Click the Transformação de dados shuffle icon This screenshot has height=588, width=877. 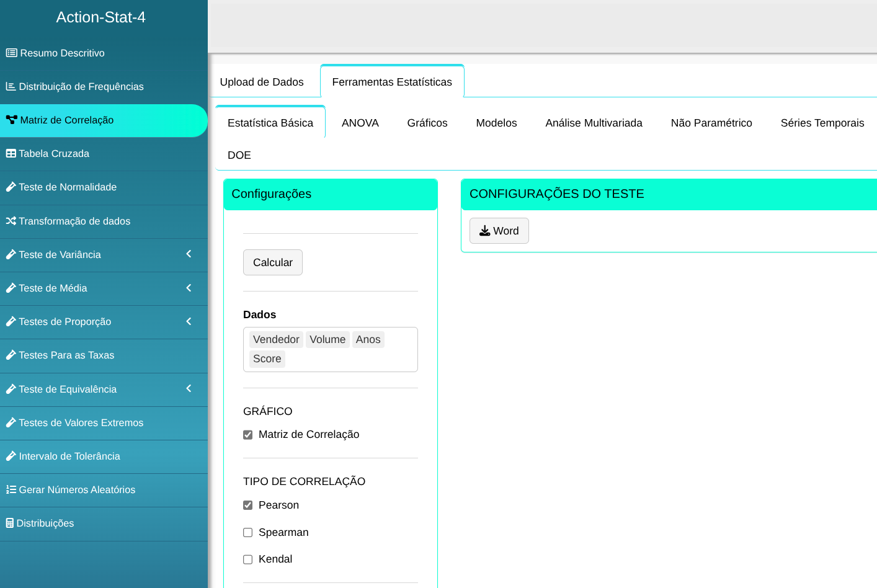11,221
